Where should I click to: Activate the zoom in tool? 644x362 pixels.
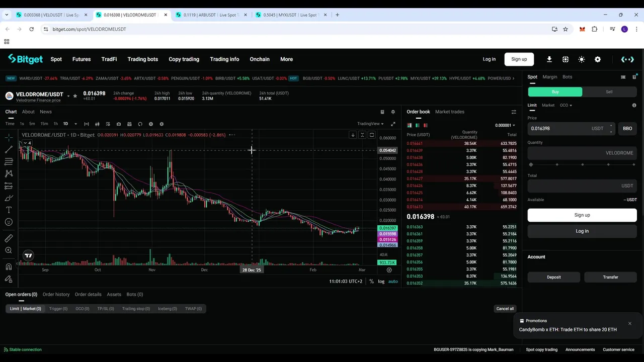coord(9,250)
